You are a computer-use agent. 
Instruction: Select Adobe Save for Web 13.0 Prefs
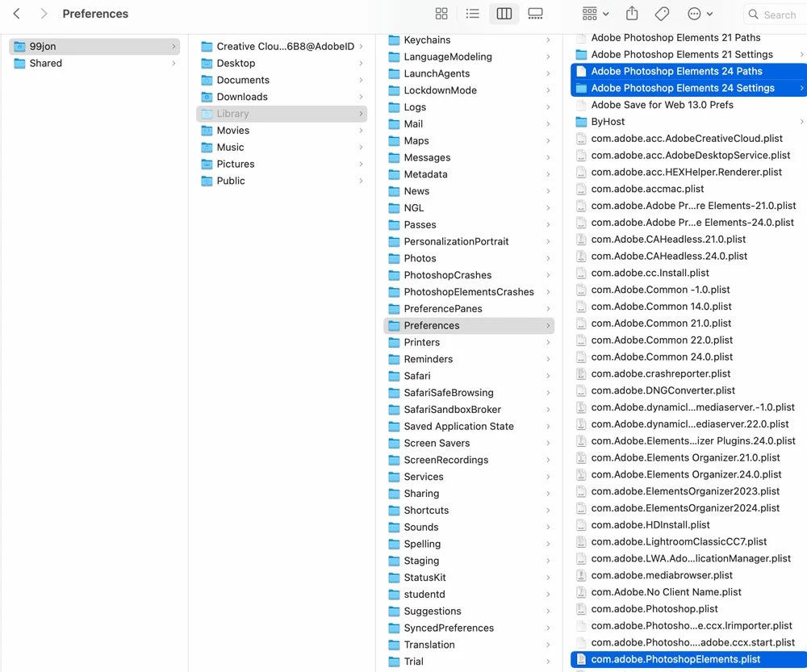(x=688, y=105)
